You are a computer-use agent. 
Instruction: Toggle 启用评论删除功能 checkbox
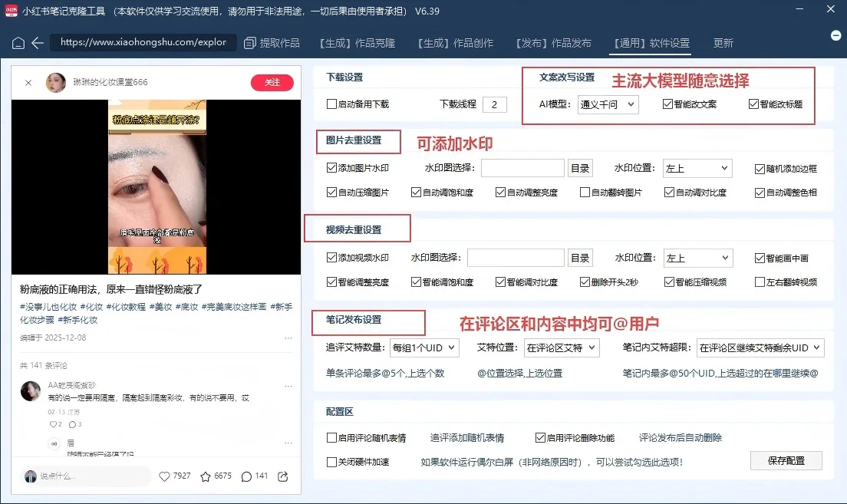[540, 437]
